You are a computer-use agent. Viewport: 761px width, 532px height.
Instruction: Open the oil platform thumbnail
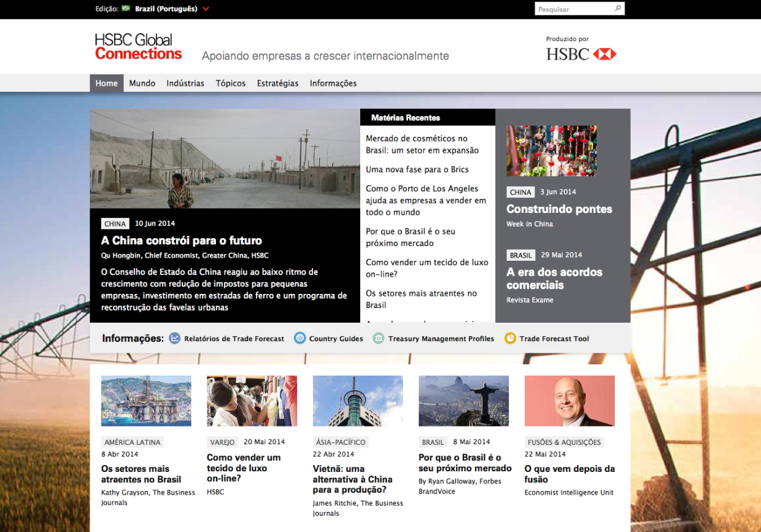146,401
